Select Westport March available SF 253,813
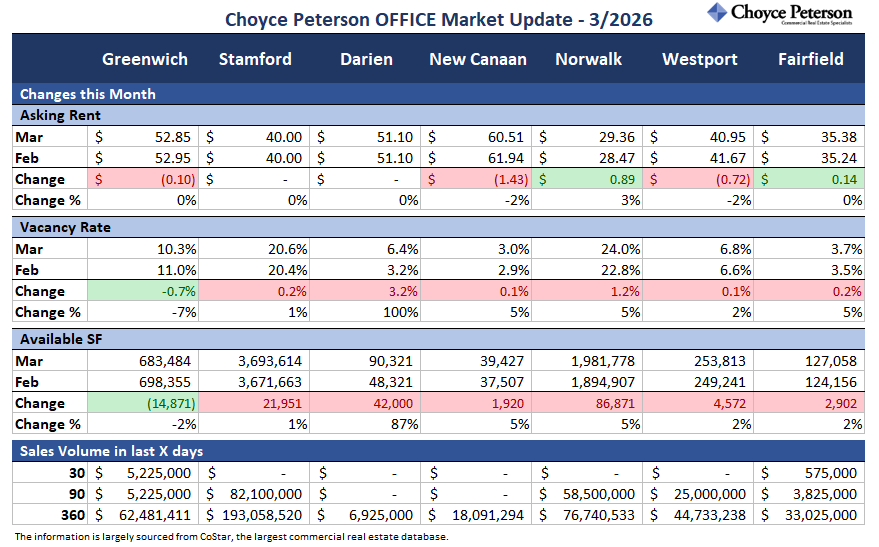Viewport: 879px width, 547px height. pos(698,361)
